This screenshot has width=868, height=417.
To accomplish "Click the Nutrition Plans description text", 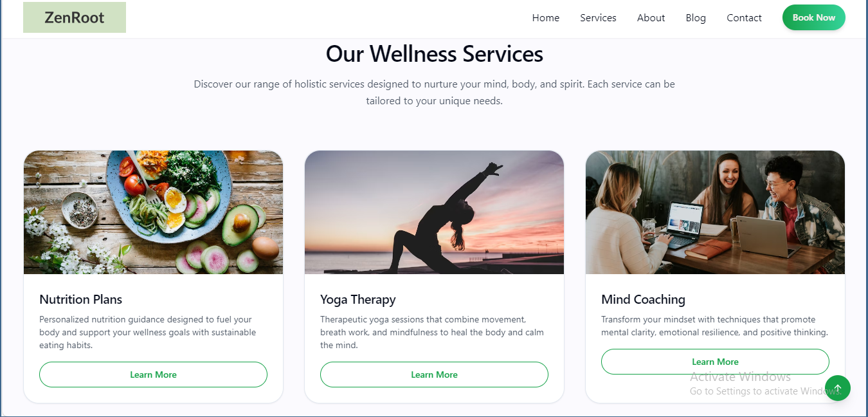I will 148,332.
